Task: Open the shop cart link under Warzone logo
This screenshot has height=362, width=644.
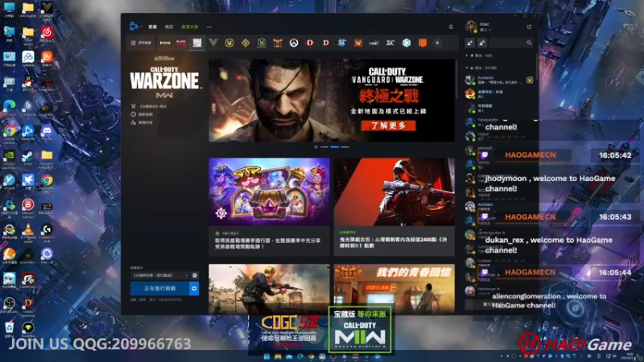Action: [x=149, y=106]
